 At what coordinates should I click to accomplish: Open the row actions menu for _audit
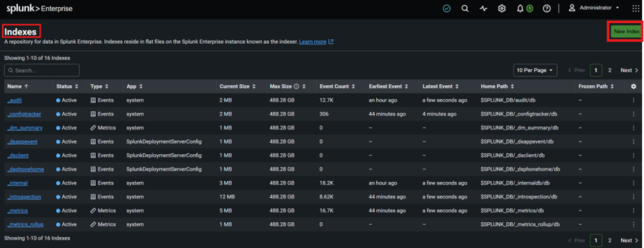(x=633, y=100)
